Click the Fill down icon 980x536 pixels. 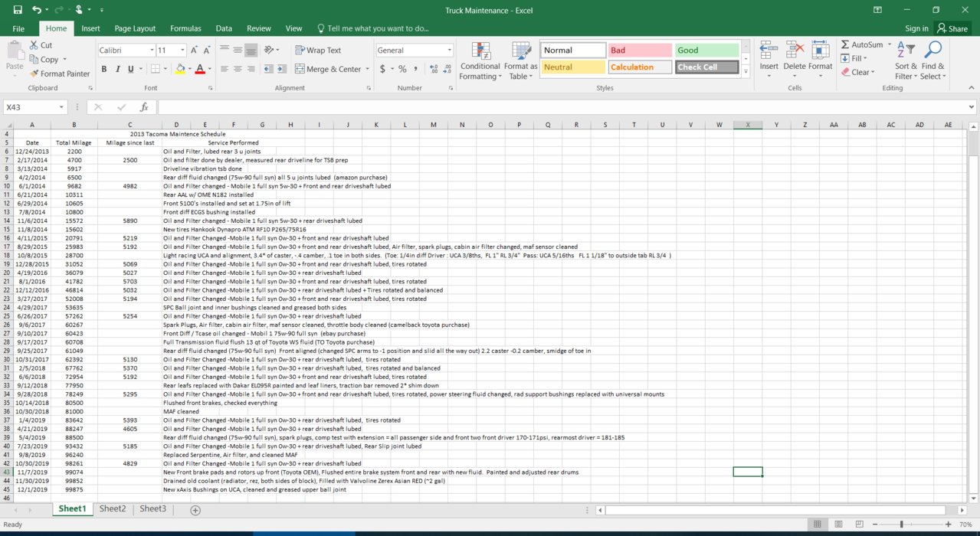(845, 58)
